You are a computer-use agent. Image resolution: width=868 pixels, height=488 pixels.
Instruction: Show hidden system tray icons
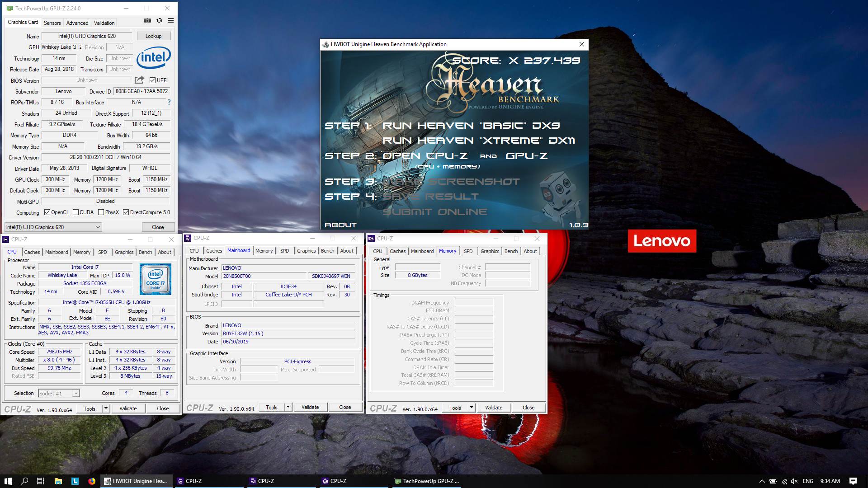tap(762, 481)
